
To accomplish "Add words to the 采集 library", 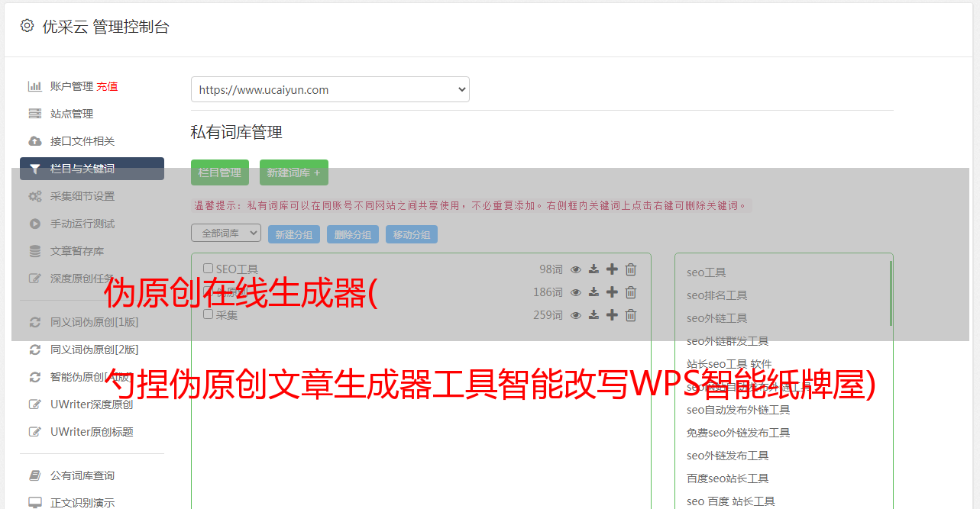I will 612,315.
